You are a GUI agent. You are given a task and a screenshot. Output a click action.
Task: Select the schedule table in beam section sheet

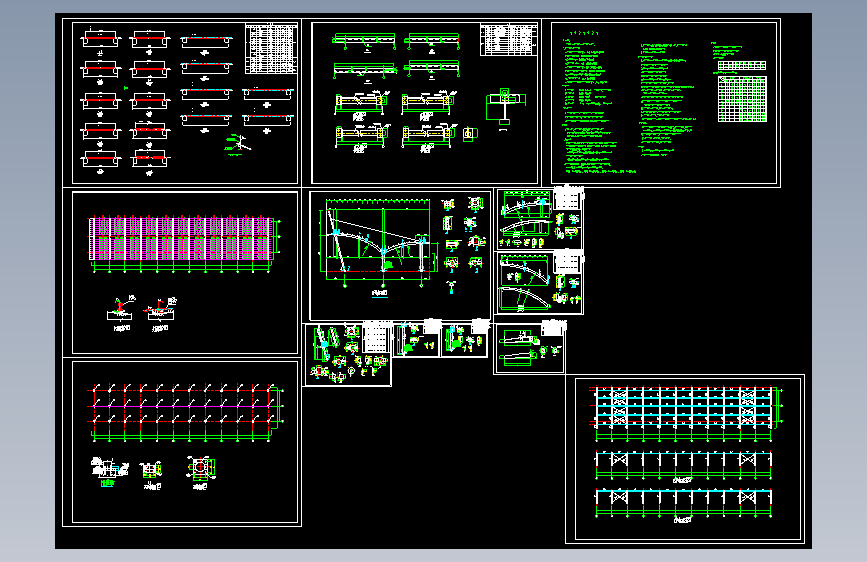pyautogui.click(x=271, y=48)
